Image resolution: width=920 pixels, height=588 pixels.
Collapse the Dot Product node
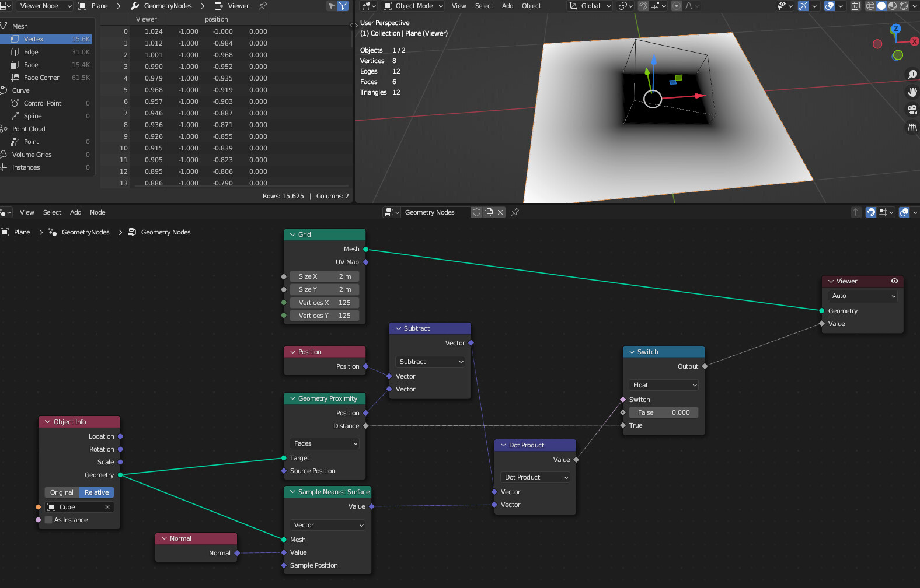click(503, 445)
